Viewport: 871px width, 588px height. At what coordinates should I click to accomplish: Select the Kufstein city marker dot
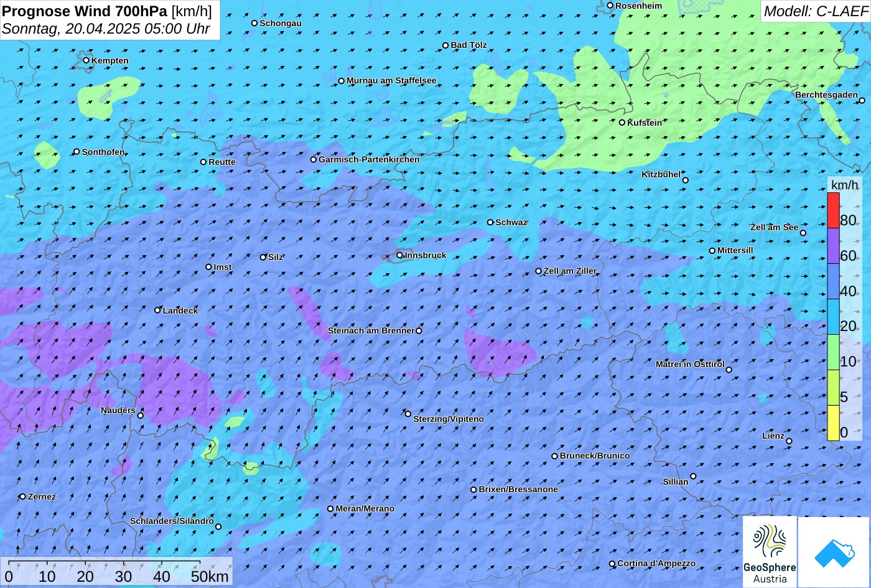point(622,123)
